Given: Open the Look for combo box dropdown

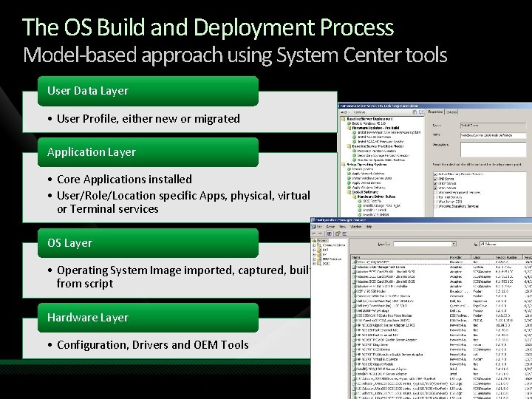Looking at the screenshot, I should [x=454, y=244].
